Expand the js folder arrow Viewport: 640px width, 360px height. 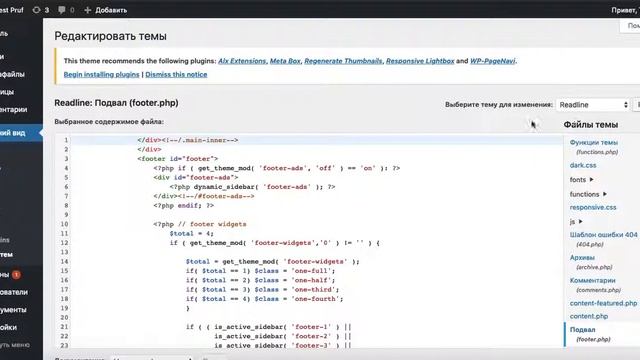580,221
